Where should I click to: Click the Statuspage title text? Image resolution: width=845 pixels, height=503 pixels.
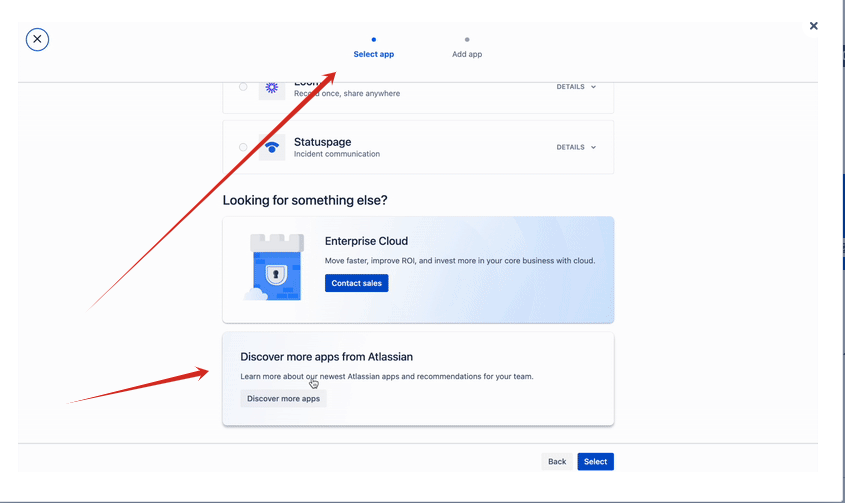click(322, 142)
